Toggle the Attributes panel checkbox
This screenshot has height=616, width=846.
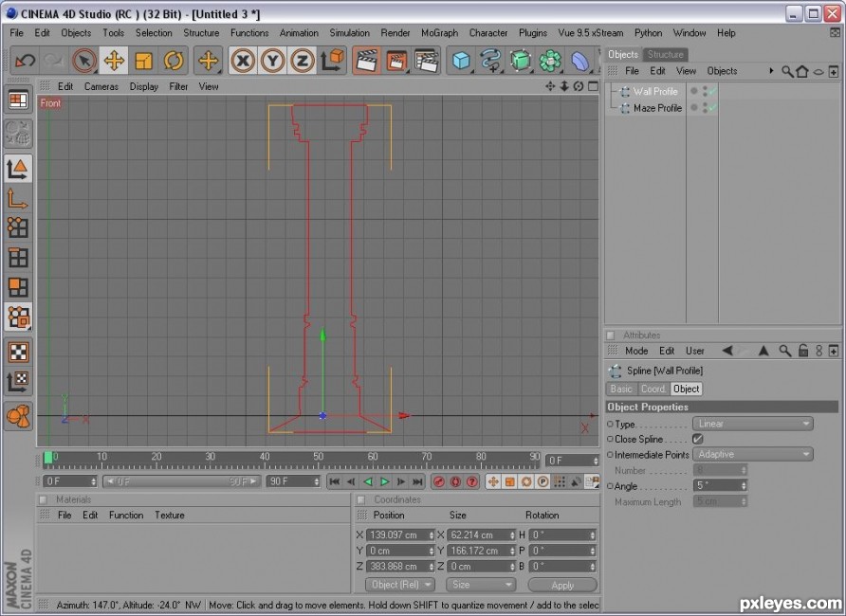coord(611,335)
